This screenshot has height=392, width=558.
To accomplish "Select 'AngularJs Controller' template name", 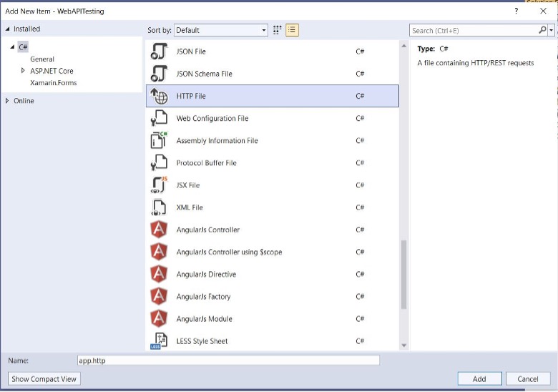I will [208, 230].
